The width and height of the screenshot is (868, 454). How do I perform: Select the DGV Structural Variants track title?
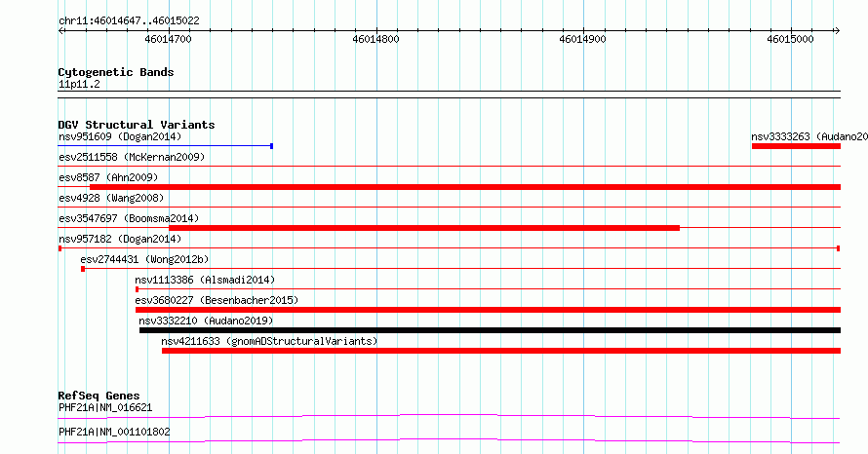(x=137, y=125)
